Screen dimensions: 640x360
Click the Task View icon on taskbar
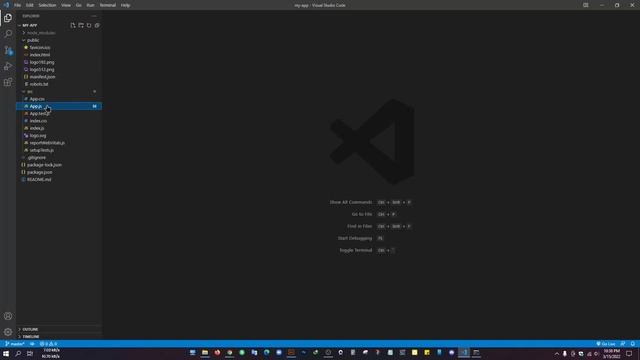pos(30,353)
